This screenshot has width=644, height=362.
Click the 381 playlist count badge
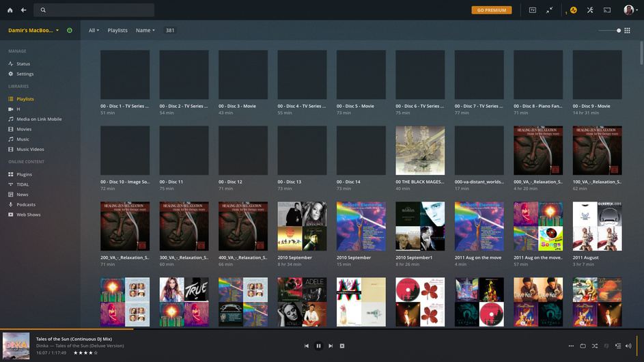click(x=170, y=31)
